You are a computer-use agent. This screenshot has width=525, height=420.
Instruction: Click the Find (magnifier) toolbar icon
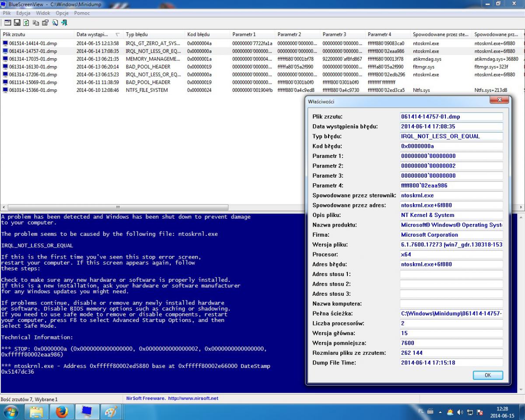pyautogui.click(x=55, y=22)
